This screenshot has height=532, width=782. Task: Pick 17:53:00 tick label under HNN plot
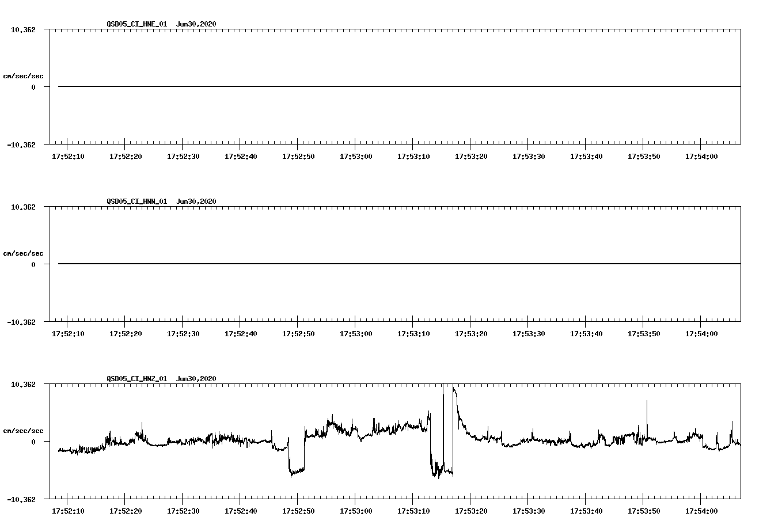coord(356,334)
